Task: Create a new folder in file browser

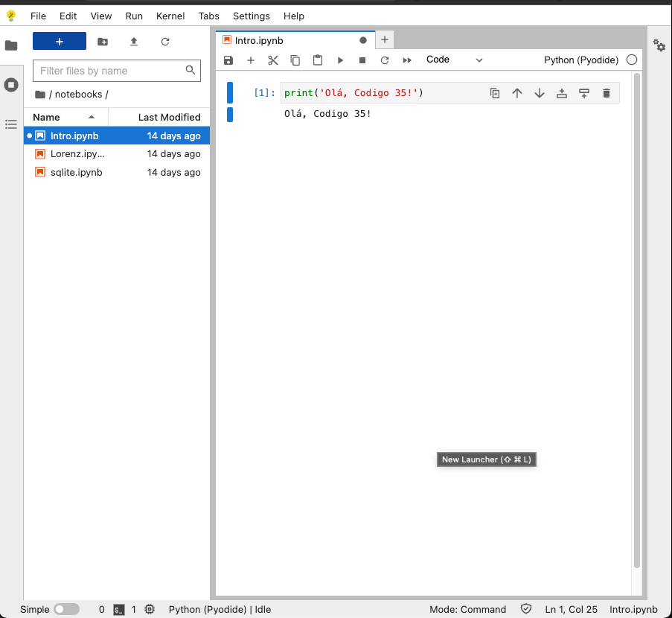Action: point(103,42)
